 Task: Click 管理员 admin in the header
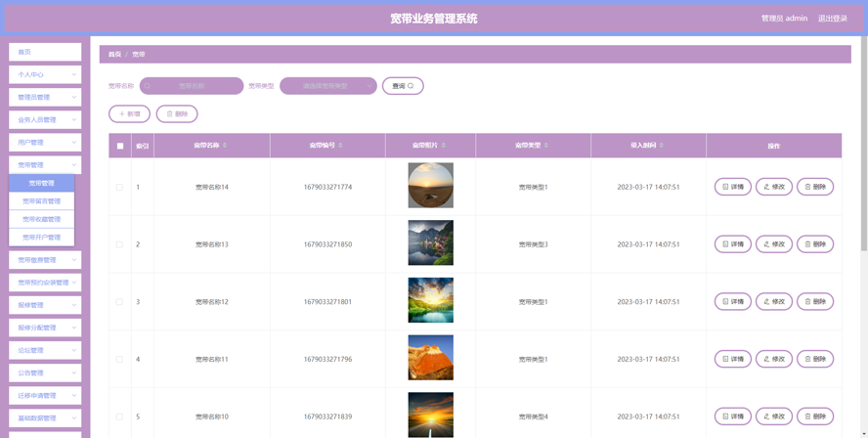784,19
